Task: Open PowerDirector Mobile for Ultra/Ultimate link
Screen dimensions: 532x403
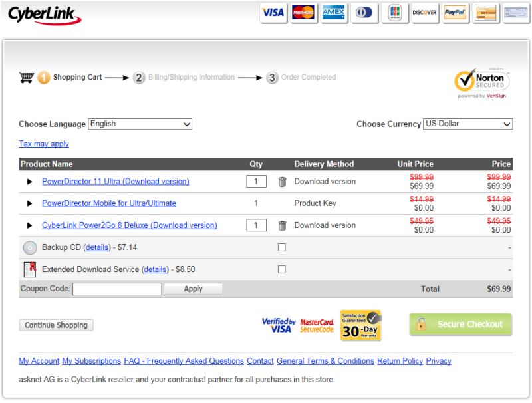Action: point(109,203)
